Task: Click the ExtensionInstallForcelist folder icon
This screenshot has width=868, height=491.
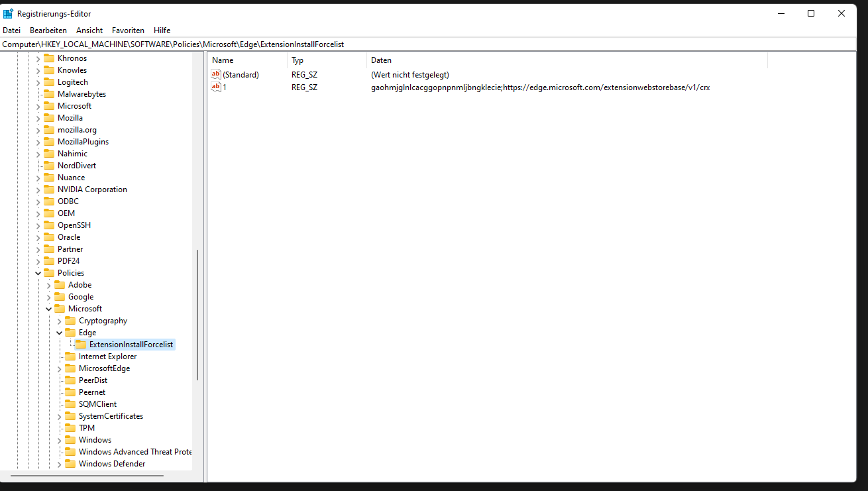Action: [x=81, y=345]
